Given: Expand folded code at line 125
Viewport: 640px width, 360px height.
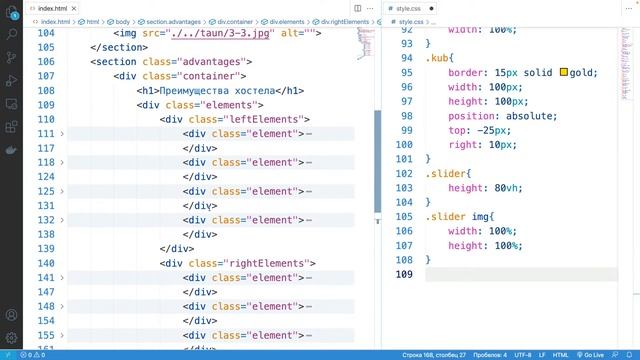Looking at the screenshot, I should click(x=62, y=191).
